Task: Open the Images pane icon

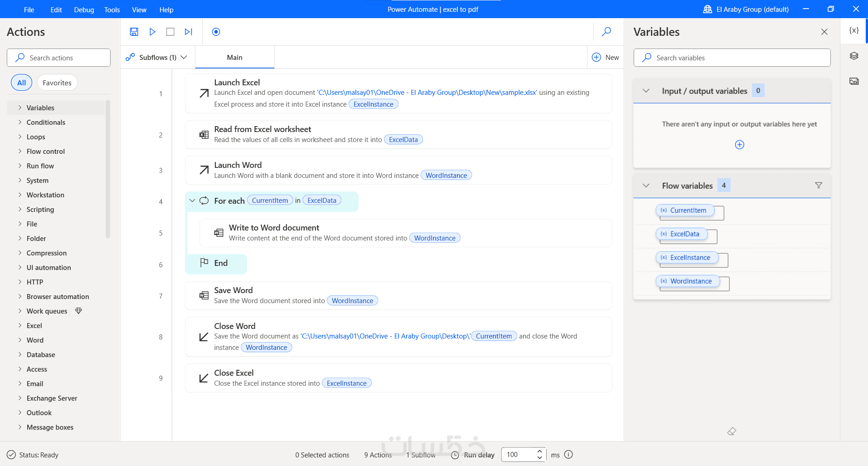Action: [854, 81]
